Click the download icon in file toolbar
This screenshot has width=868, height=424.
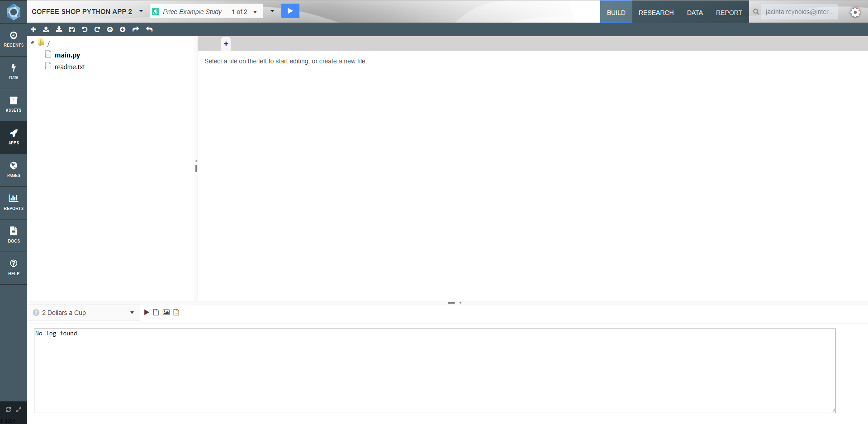click(x=59, y=29)
